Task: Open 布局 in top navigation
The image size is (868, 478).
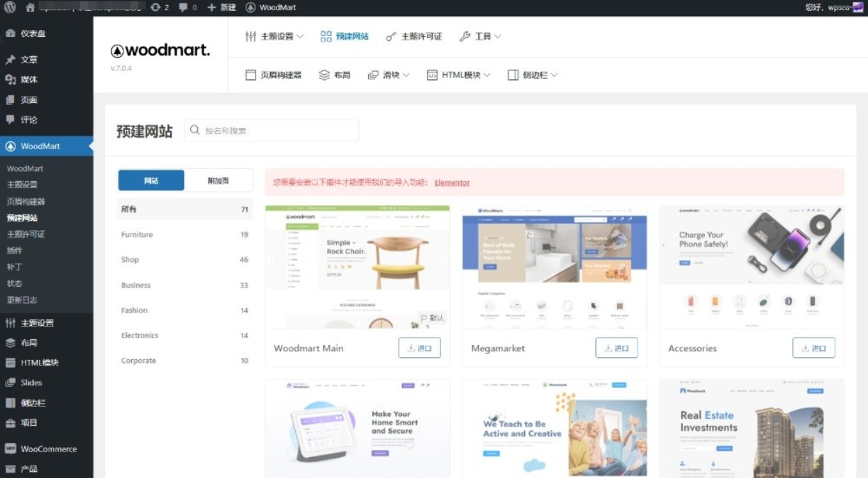Action: point(335,75)
